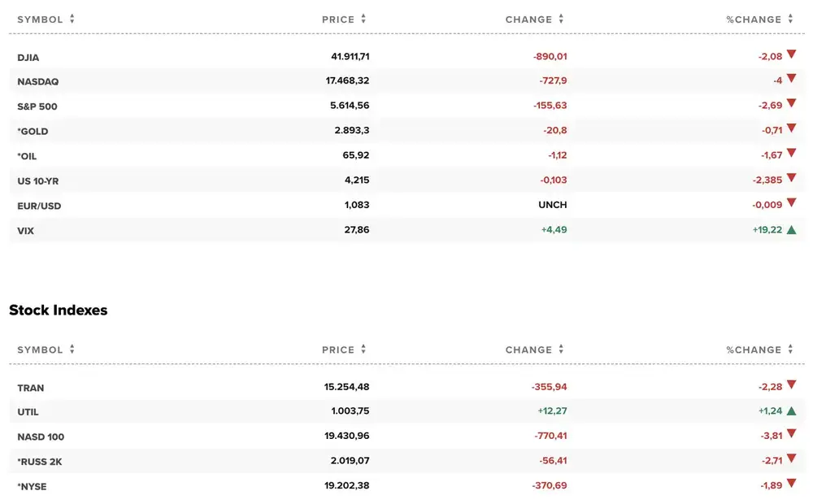Sort top table by SYMBOL arrows

(72, 19)
